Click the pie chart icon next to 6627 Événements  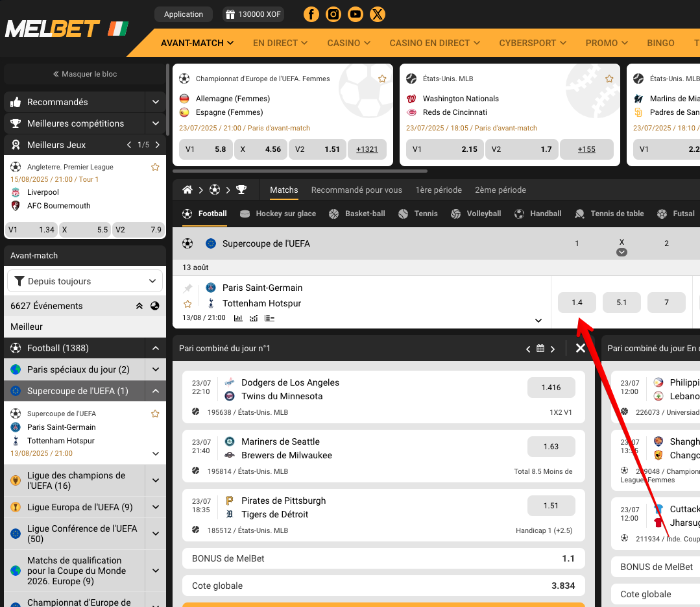point(155,306)
